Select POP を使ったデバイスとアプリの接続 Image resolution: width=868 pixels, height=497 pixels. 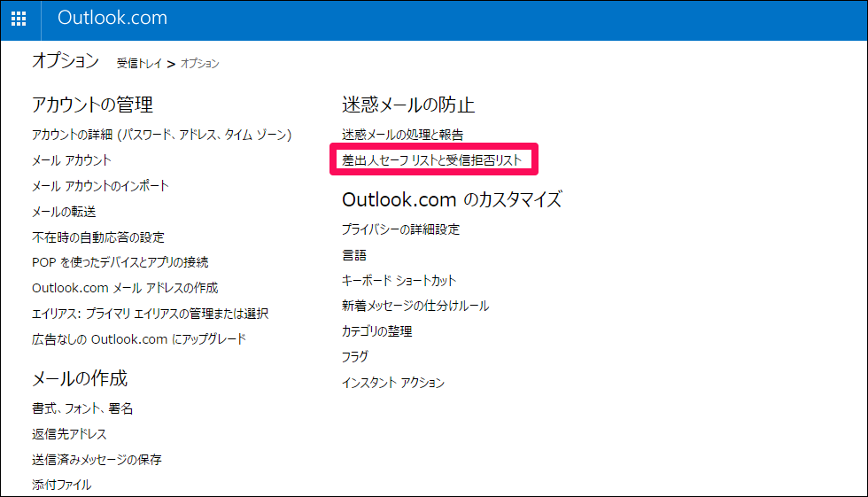coord(120,262)
